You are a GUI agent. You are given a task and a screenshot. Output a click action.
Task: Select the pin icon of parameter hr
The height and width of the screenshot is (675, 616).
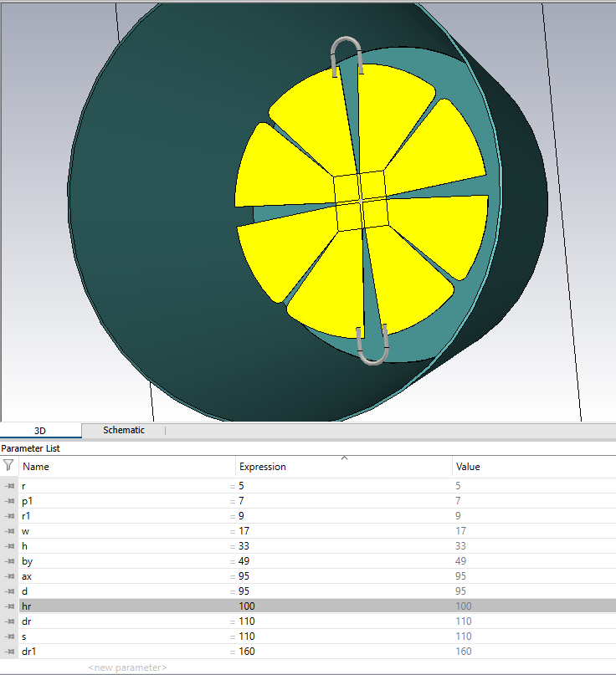click(9, 606)
